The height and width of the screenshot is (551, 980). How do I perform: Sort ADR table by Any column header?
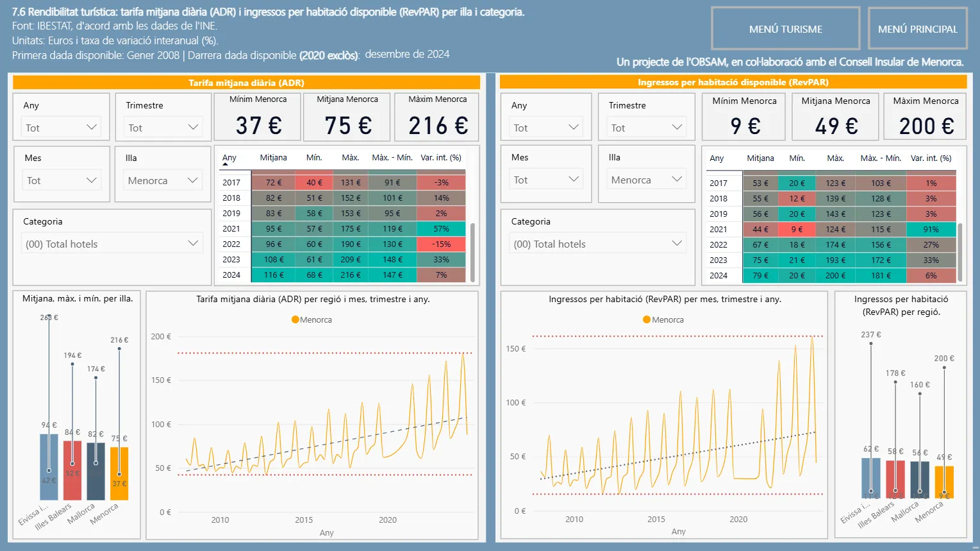tap(229, 158)
